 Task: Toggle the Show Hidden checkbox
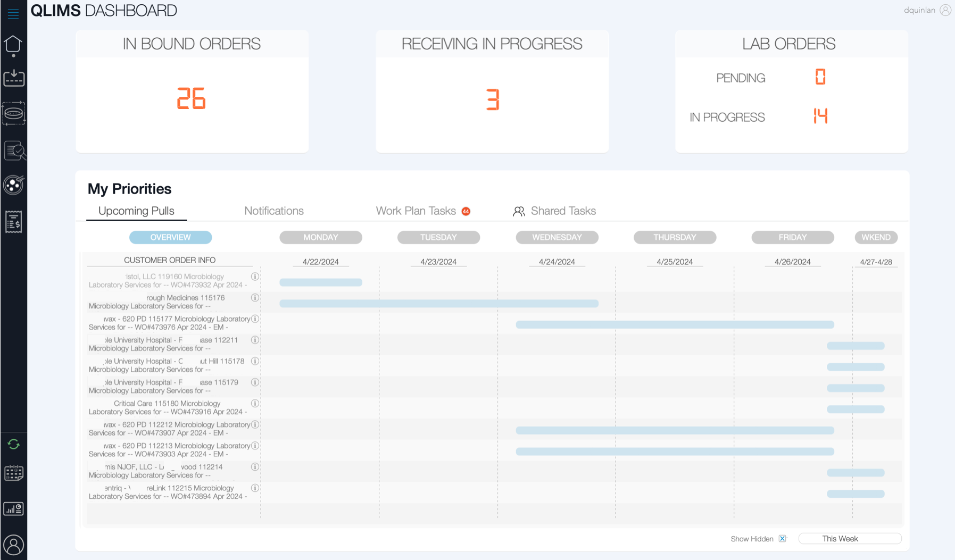[782, 539]
